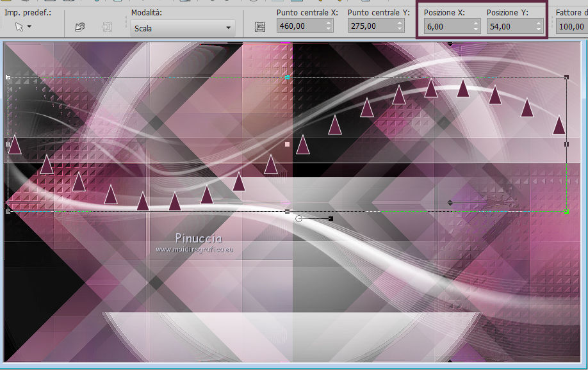Click the top-left selection handle on canvas

point(8,77)
